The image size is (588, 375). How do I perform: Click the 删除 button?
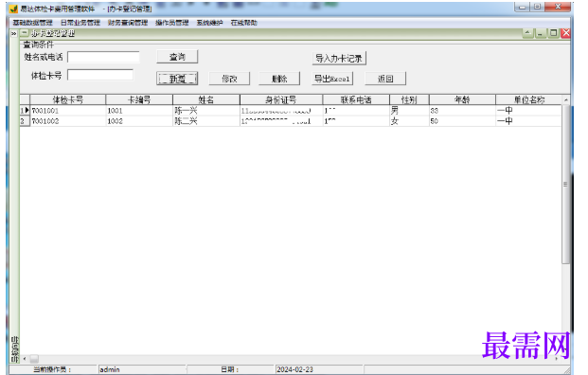click(279, 79)
